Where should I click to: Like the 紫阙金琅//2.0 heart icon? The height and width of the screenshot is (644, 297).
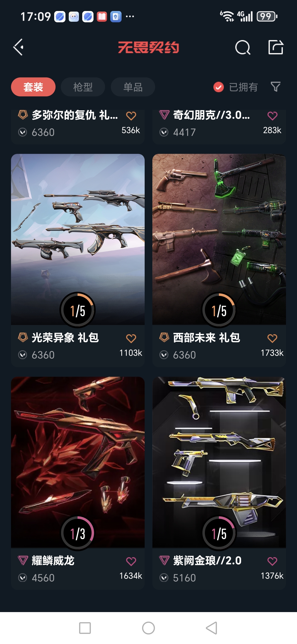273,561
